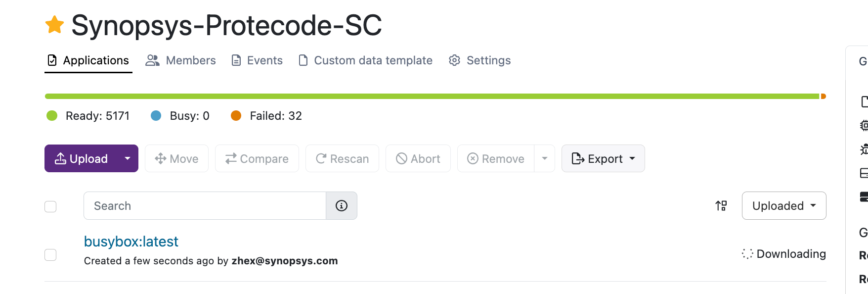This screenshot has width=868, height=294.
Task: Click the sort order icon beside the Uploaded selector
Action: 721,205
